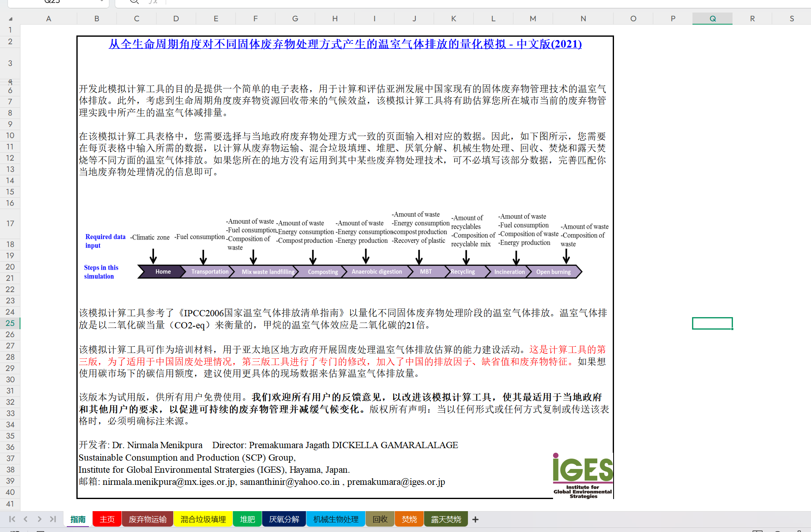
Task: Select row 17 header
Action: pos(10,223)
